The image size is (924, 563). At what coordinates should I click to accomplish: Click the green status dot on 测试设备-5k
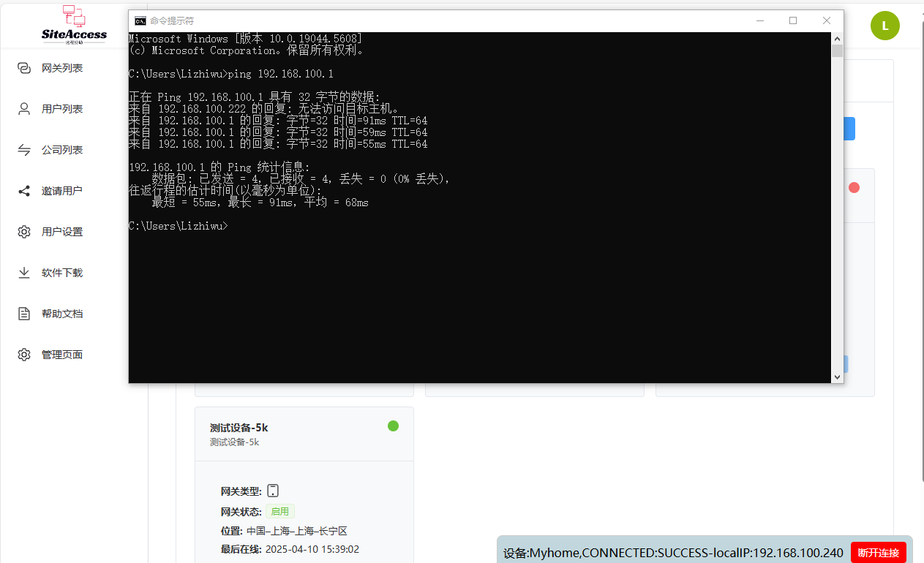point(393,426)
